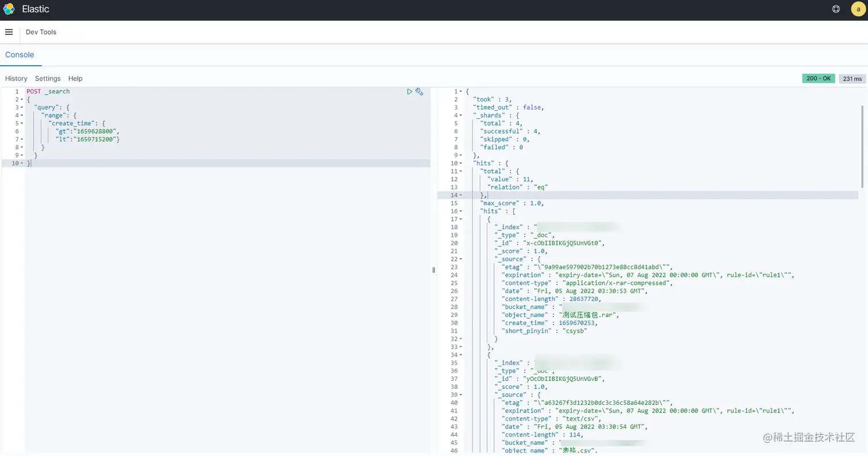Click the pane resize handle between editors
Screen dimensions: 868x456
point(433,270)
